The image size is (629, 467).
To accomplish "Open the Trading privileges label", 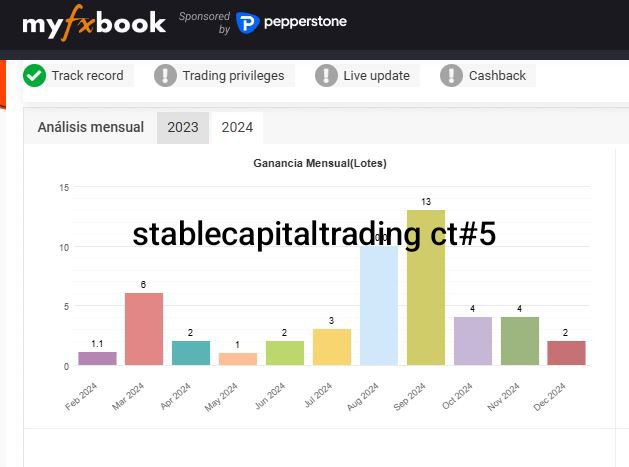I will pos(233,75).
